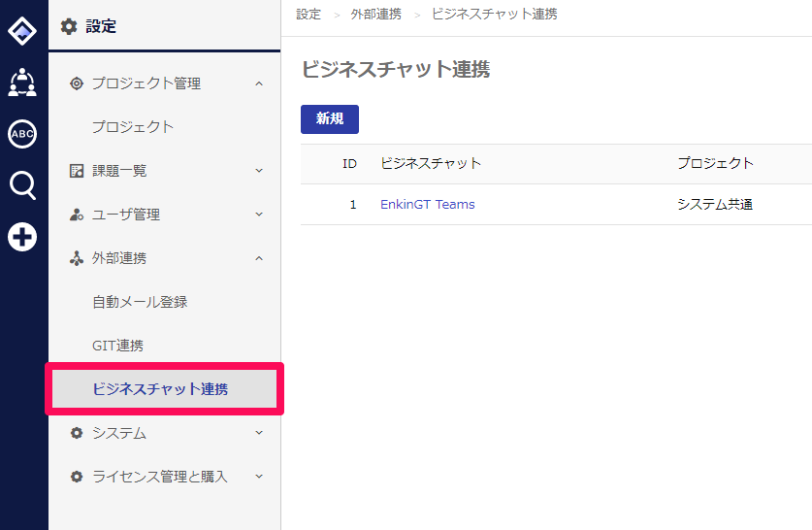Expand the ライセンス管理と購入 section chevron
Viewport: 812px width, 530px height.
pyautogui.click(x=259, y=476)
